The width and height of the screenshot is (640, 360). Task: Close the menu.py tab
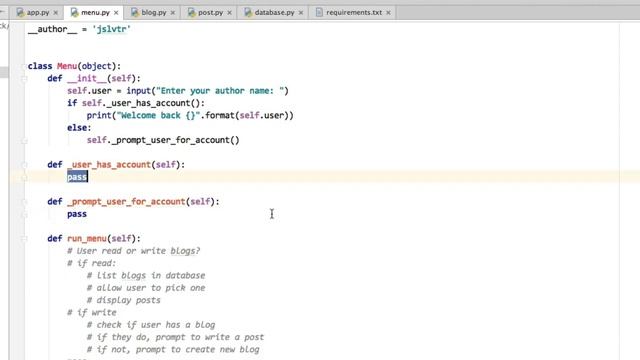(x=116, y=13)
